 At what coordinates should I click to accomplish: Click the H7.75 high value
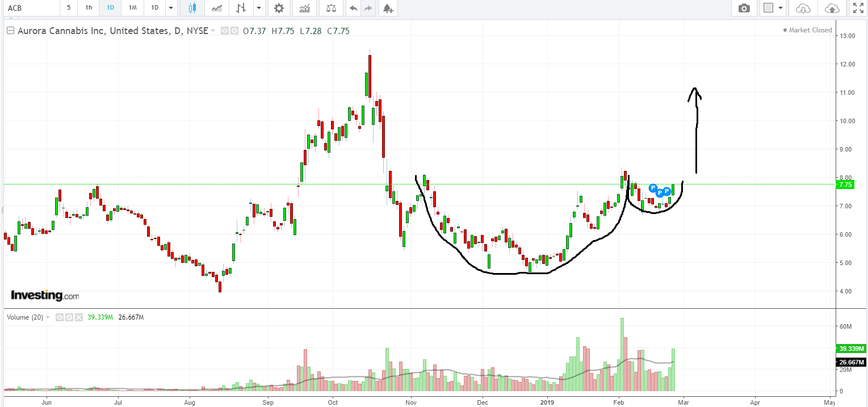[x=283, y=31]
